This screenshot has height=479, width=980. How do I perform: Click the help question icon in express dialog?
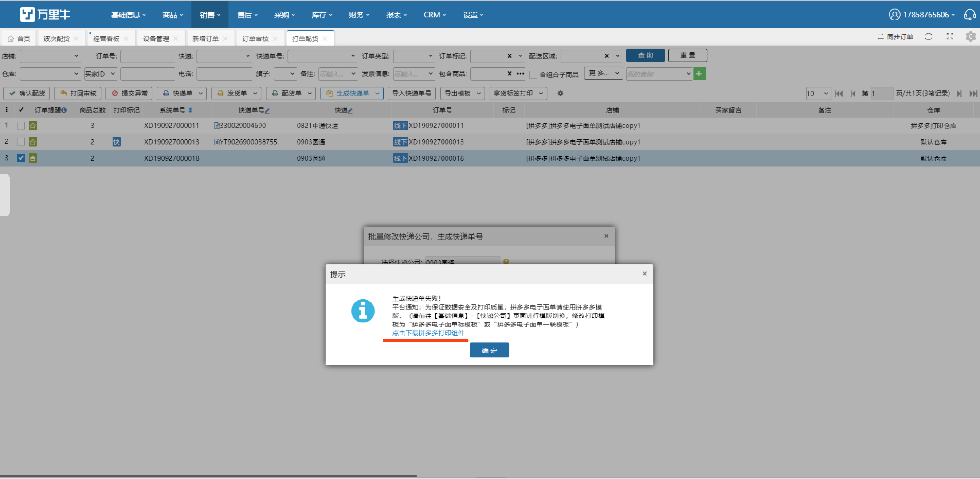click(x=506, y=262)
